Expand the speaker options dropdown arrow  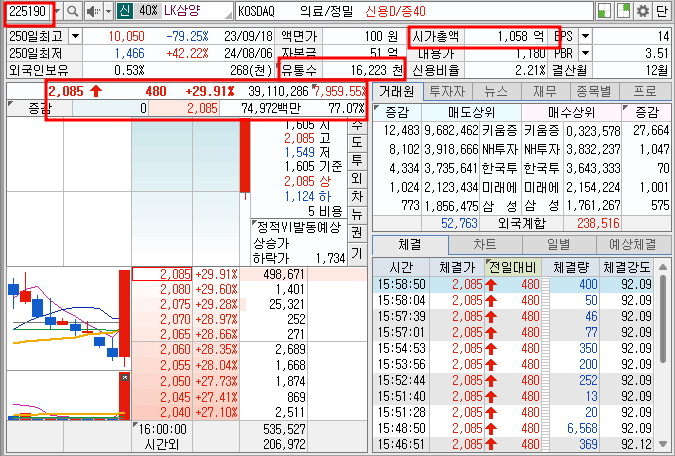(x=108, y=11)
